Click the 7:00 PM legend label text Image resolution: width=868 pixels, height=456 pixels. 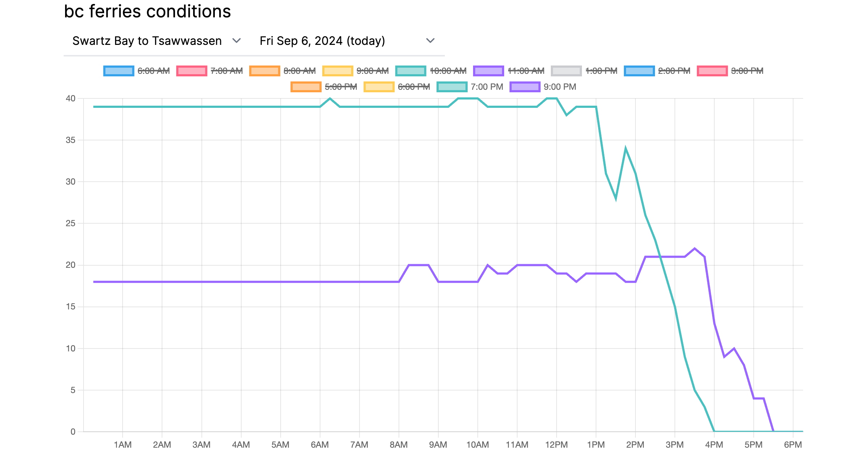pyautogui.click(x=487, y=87)
